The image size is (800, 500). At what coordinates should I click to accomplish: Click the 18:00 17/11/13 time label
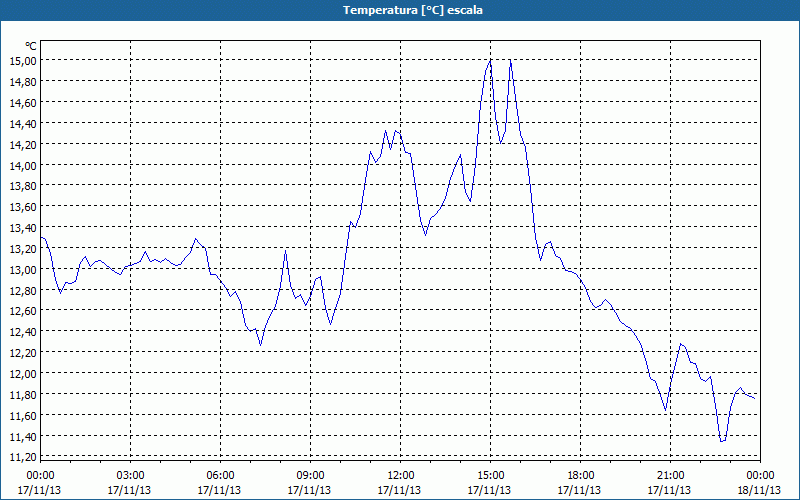pyautogui.click(x=580, y=483)
